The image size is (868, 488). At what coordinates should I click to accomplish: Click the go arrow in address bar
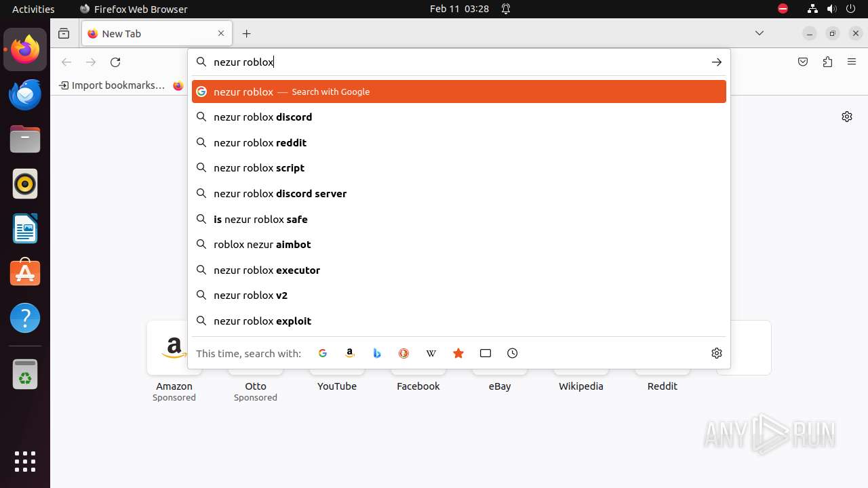pyautogui.click(x=717, y=62)
